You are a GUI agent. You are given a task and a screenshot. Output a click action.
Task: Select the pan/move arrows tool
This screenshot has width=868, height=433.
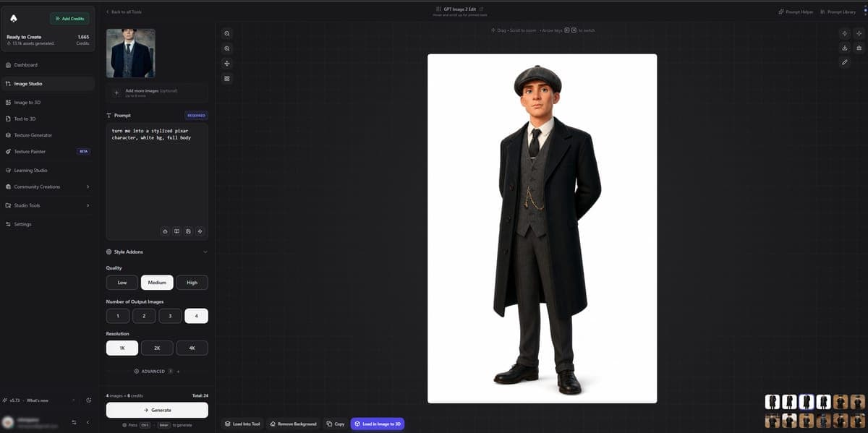(227, 64)
